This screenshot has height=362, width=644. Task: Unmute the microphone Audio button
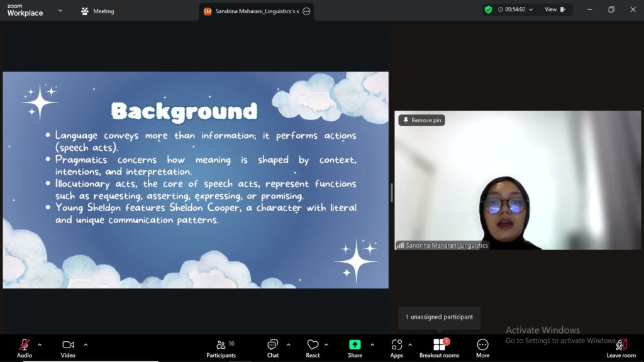pyautogui.click(x=25, y=348)
